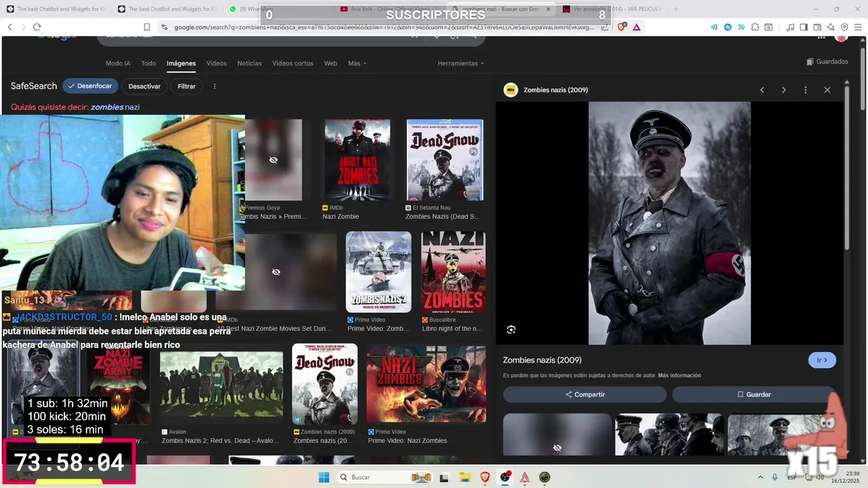The height and width of the screenshot is (488, 868).
Task: Open File Explorer from the taskbar
Action: pos(465,477)
